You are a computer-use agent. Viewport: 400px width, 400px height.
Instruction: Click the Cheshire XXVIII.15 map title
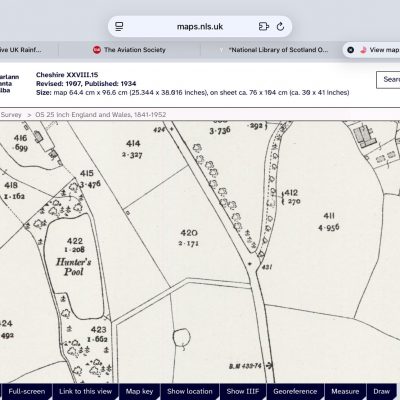67,75
